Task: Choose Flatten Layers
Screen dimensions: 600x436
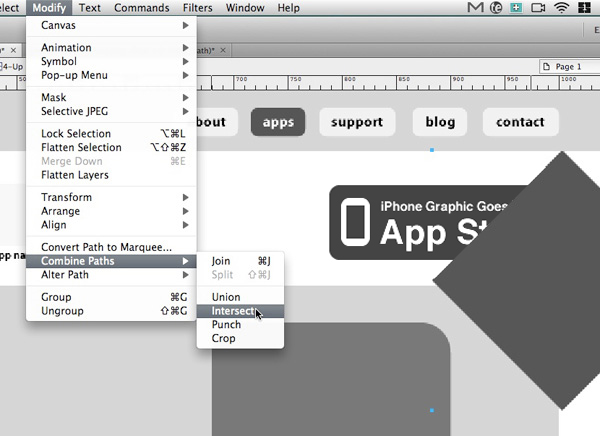Action: pos(111,175)
